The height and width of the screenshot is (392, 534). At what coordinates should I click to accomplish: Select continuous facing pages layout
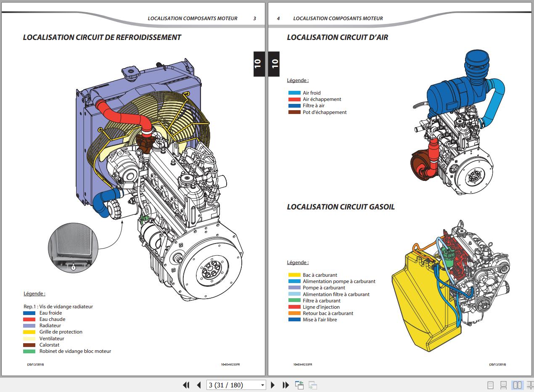click(x=530, y=385)
